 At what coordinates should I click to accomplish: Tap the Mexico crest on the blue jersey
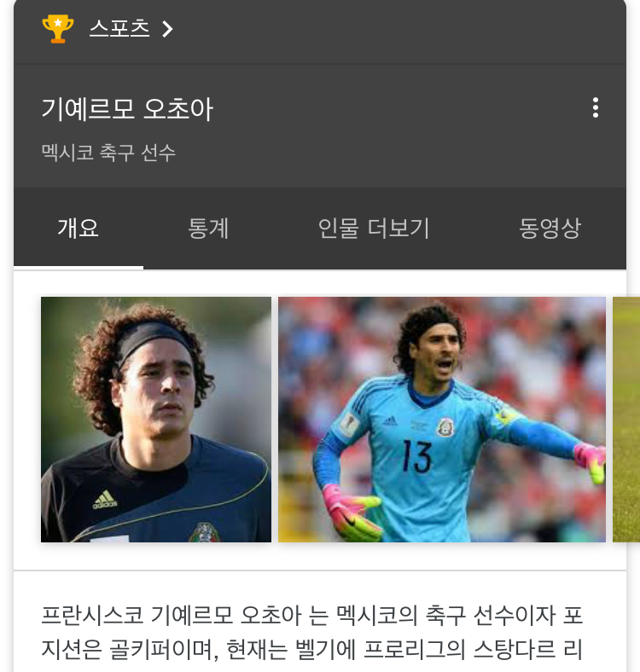pyautogui.click(x=445, y=426)
